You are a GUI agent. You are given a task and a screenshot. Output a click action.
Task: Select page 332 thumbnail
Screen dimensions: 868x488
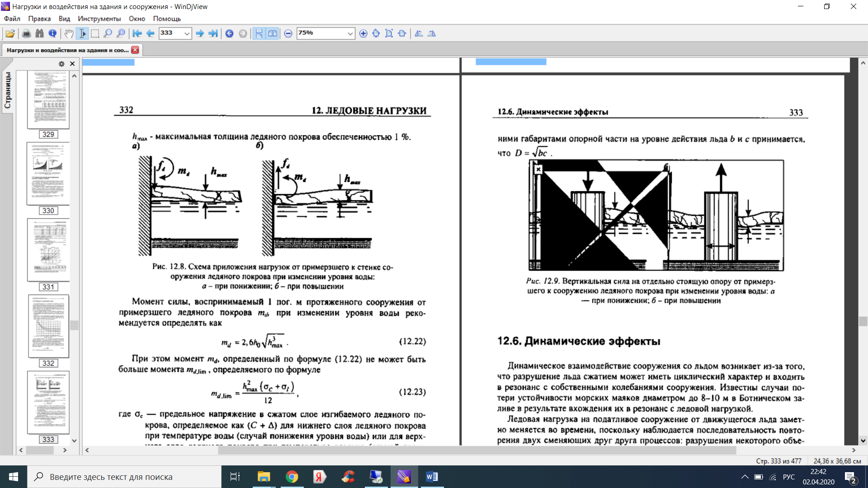coord(48,326)
